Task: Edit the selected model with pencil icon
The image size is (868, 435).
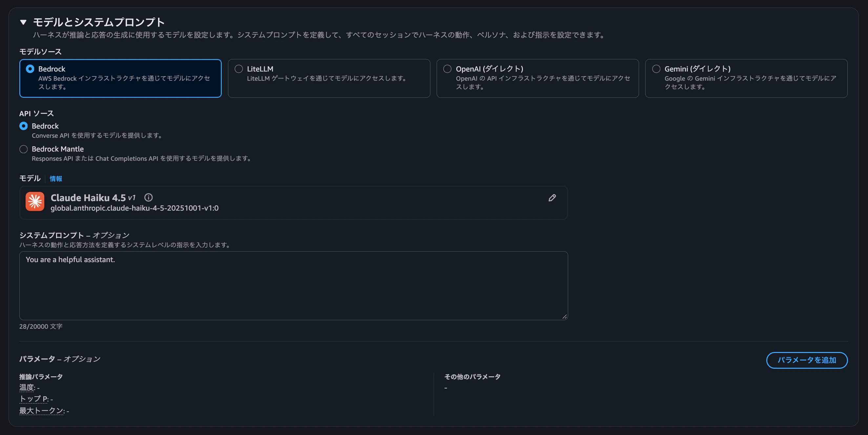Action: (x=552, y=198)
